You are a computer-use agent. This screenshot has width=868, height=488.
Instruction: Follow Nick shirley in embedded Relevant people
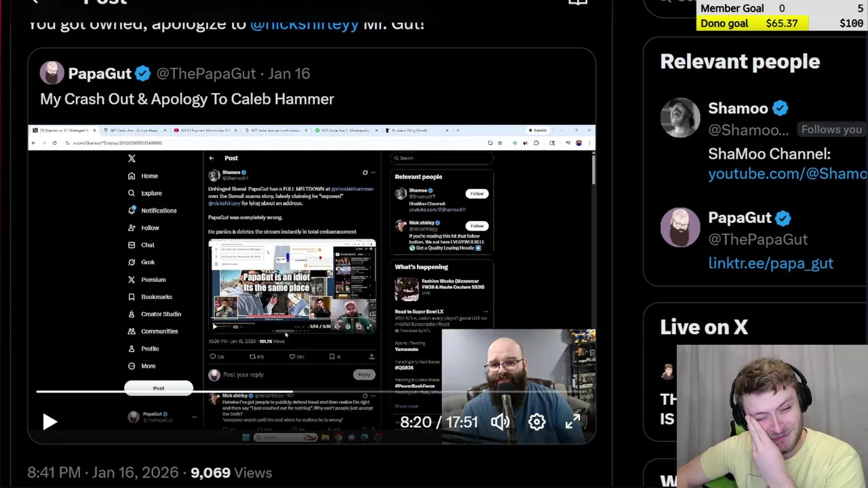pyautogui.click(x=477, y=226)
